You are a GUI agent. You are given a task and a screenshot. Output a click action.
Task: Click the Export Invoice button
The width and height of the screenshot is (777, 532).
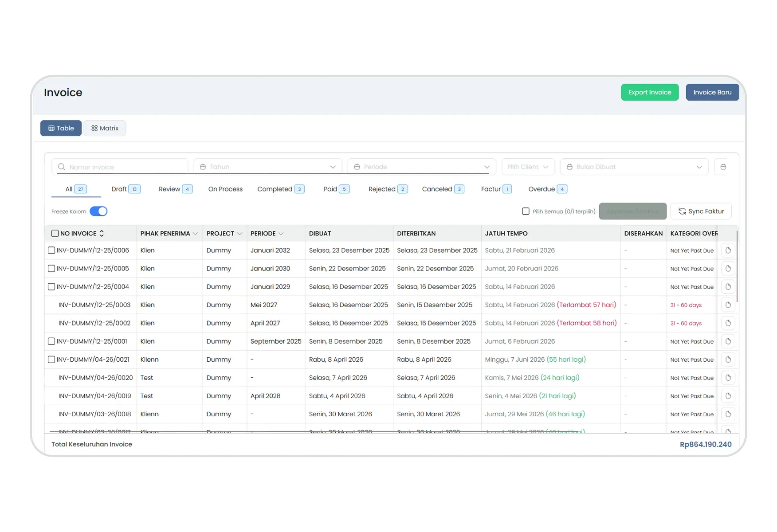point(650,92)
